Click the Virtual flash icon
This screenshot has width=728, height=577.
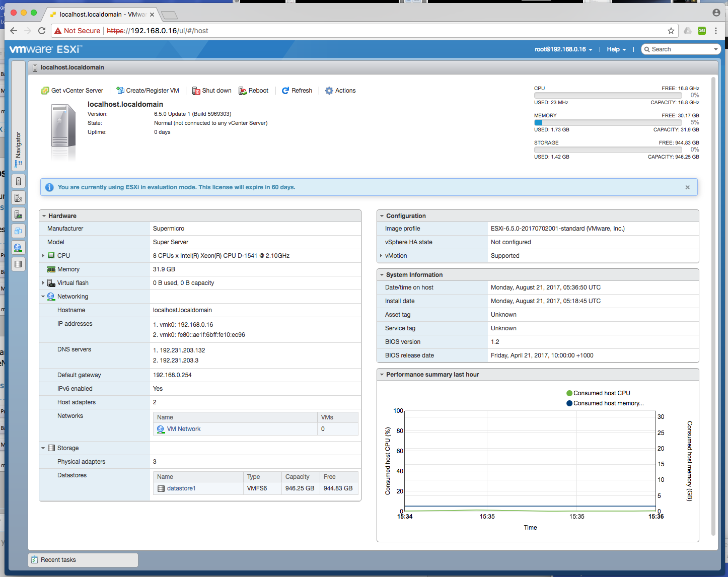click(51, 283)
